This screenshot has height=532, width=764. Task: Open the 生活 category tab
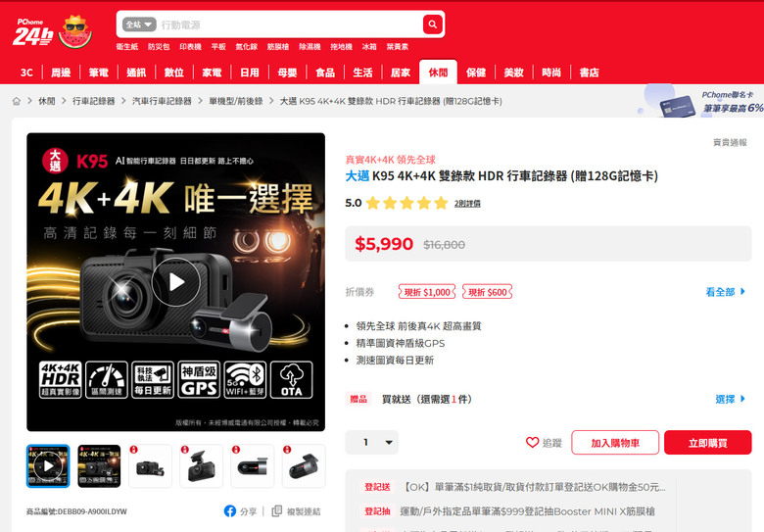pos(363,73)
